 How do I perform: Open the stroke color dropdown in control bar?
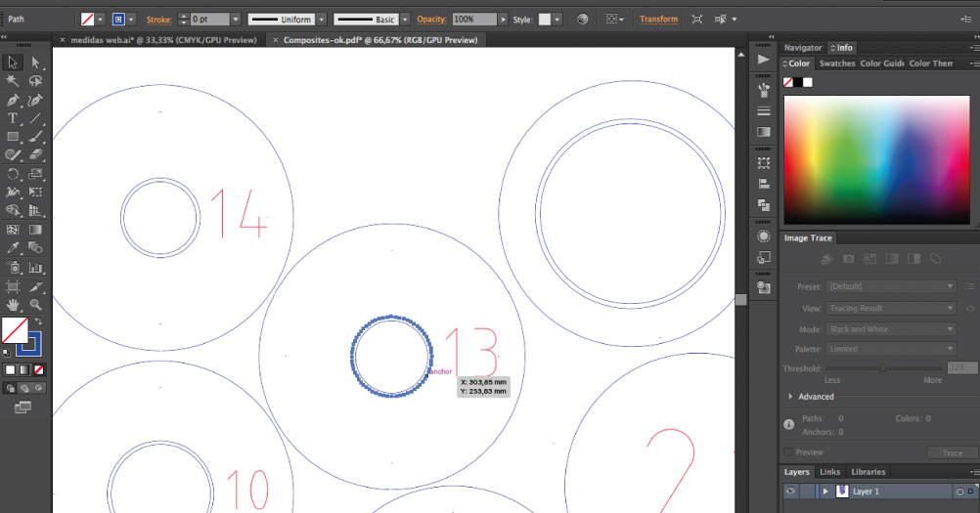point(131,20)
